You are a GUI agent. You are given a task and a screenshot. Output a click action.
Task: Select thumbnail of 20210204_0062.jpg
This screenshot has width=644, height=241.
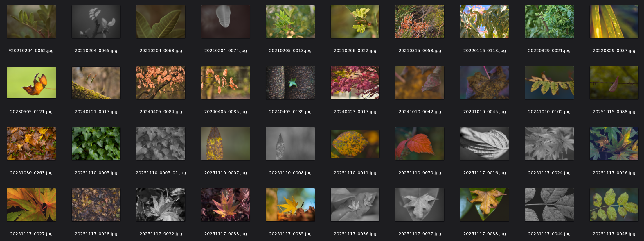pyautogui.click(x=31, y=22)
